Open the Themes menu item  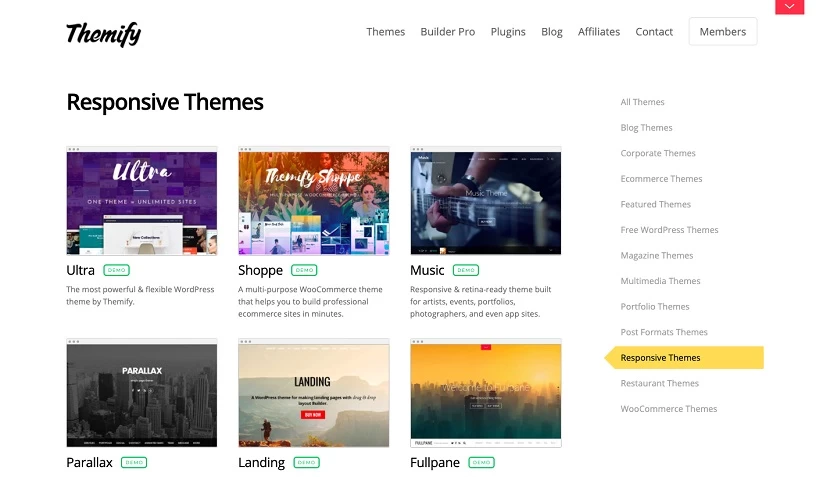pyautogui.click(x=385, y=32)
